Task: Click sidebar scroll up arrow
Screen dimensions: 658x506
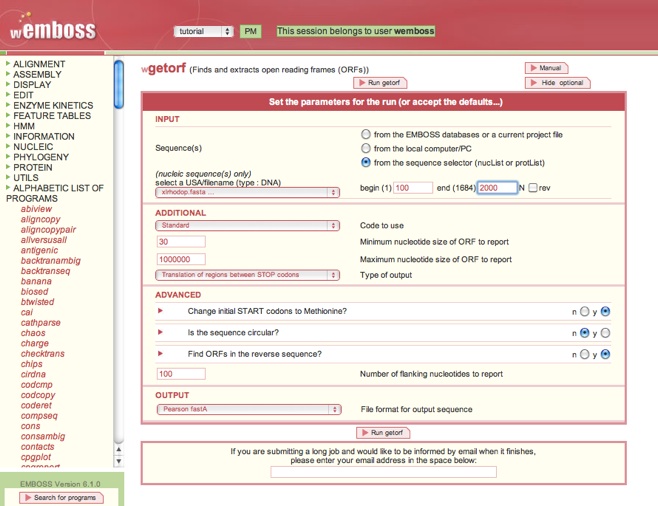Action: (119, 450)
